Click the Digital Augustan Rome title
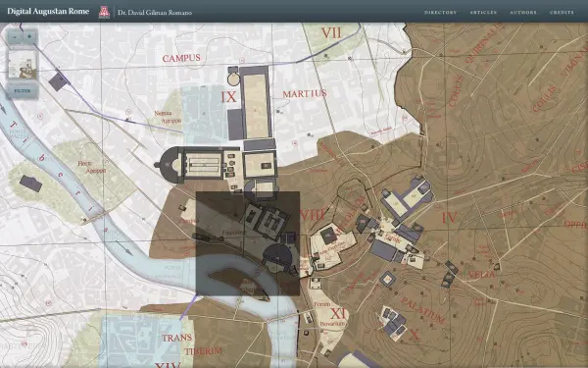Viewport: 588px width, 368px height. tap(48, 11)
